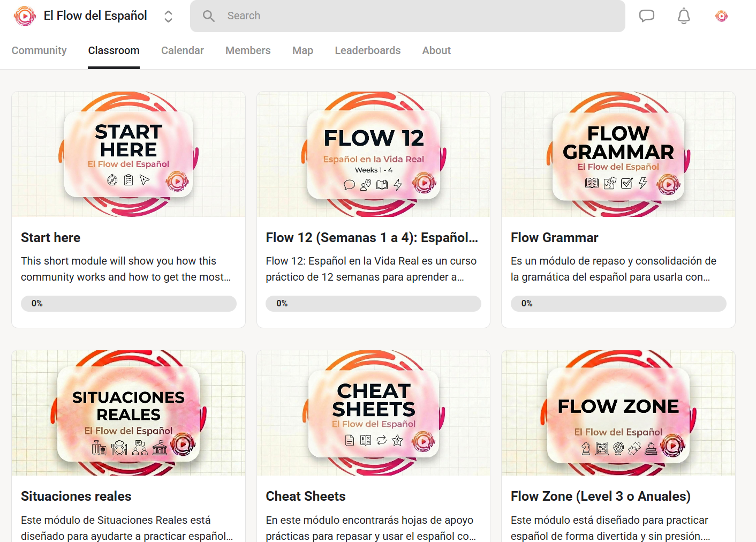Click the "Flow 12 (Semanas 1 a 4)" title
Screen dimensions: 756x542
tap(372, 238)
